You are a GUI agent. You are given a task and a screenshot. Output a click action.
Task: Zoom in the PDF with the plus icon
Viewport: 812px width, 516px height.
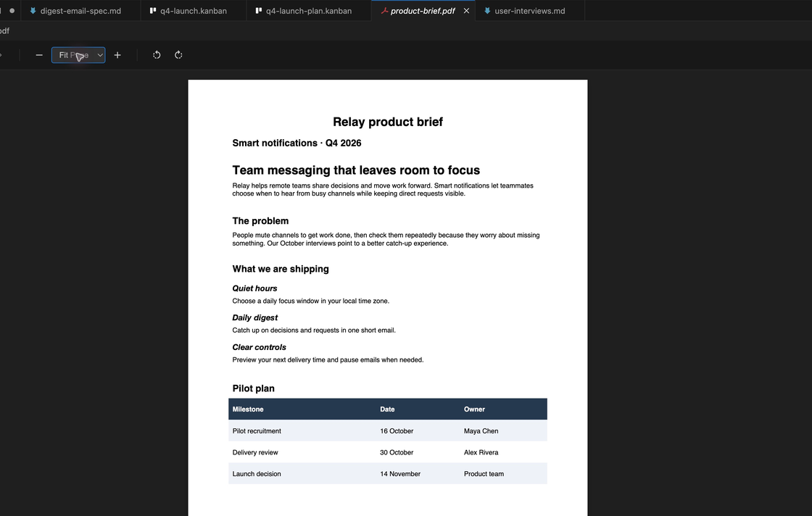pos(117,55)
